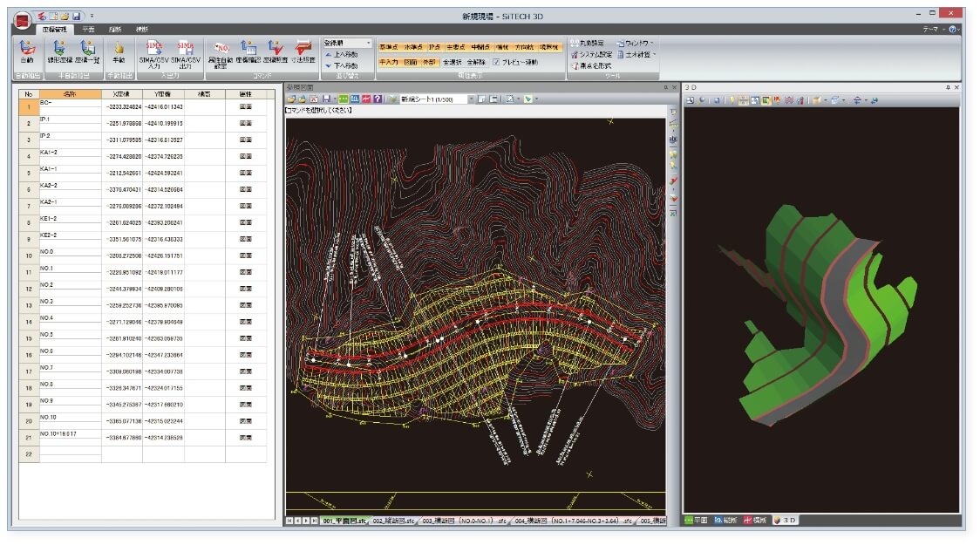Click the magnifier zoom icon in 3D toolbar
Image resolution: width=980 pixels, height=545 pixels.
(x=703, y=100)
